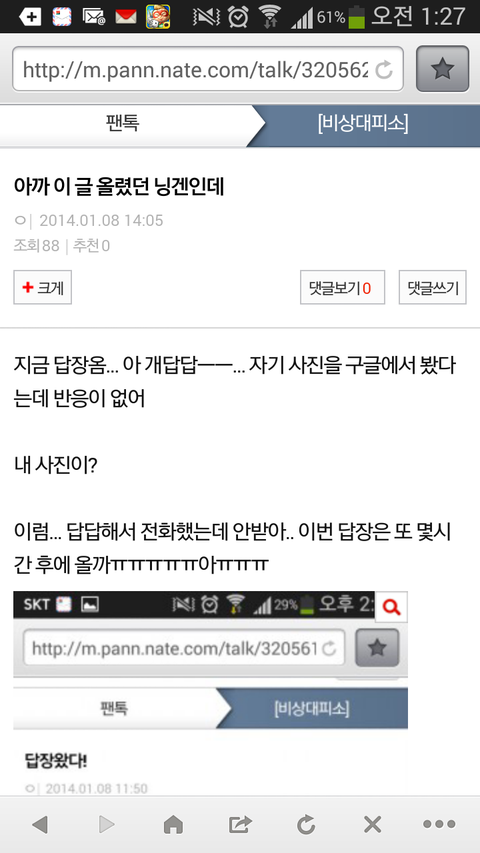Write a comment with 댓글쓰기
The height and width of the screenshot is (853, 480).
click(x=433, y=287)
